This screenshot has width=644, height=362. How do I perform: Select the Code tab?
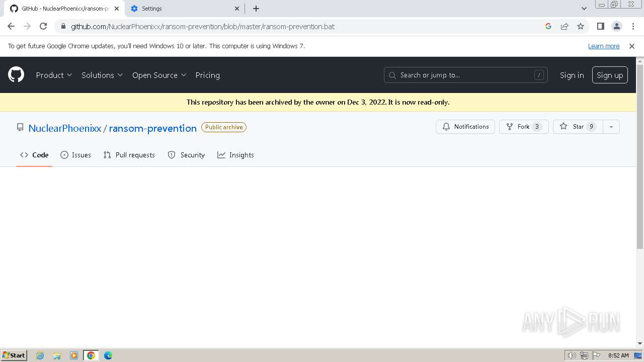(34, 155)
